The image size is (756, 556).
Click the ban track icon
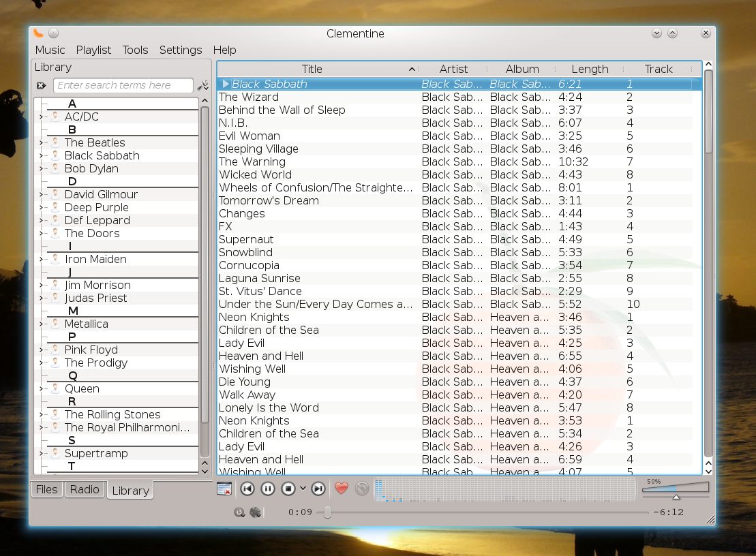[362, 489]
